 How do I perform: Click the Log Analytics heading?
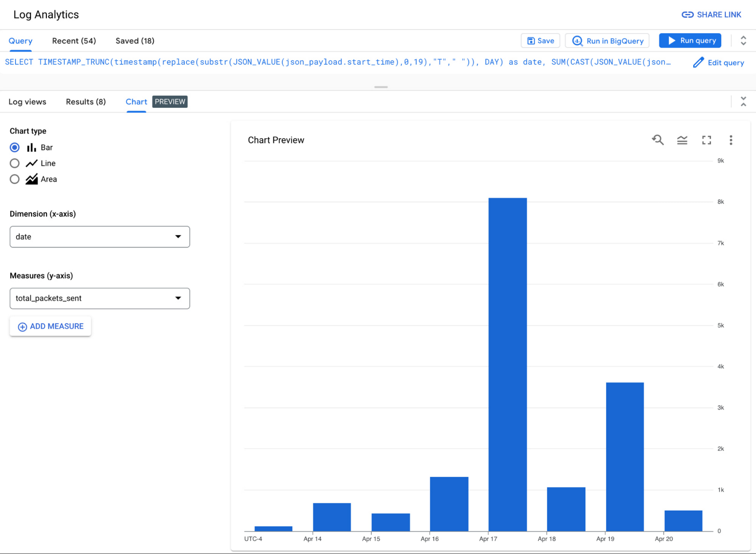click(46, 15)
